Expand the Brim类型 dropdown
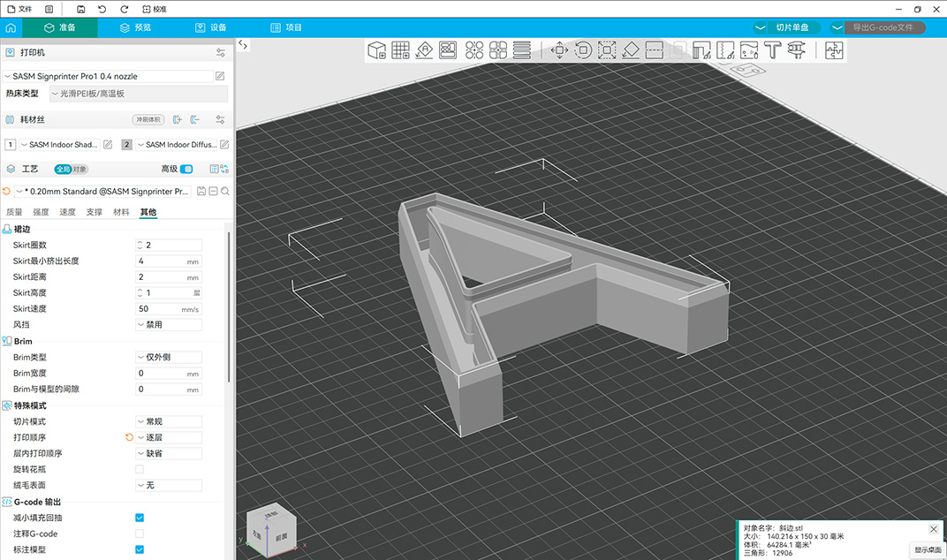The height and width of the screenshot is (560, 947). tap(169, 358)
